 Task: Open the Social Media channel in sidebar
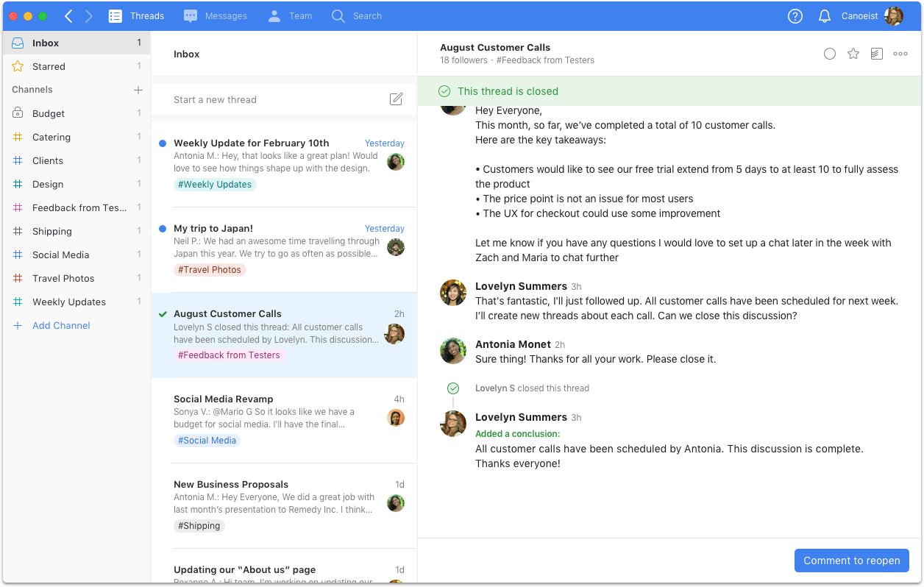77,255
